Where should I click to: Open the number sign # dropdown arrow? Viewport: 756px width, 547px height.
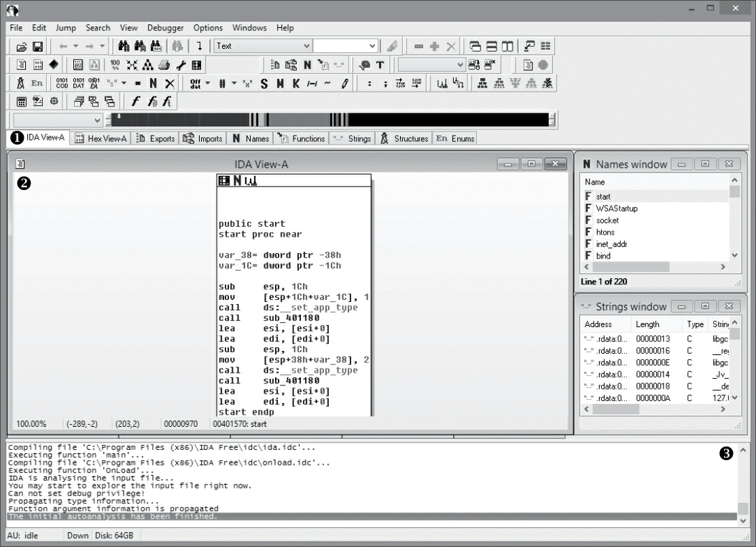point(234,83)
